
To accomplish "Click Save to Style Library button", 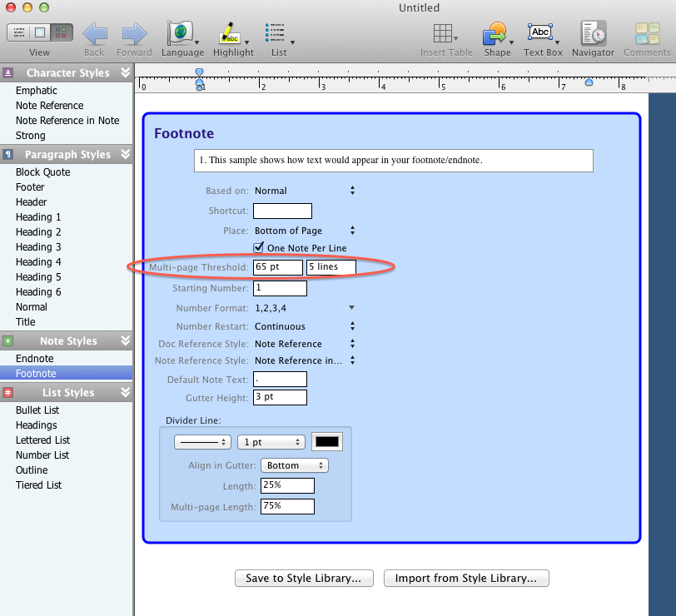I will (x=303, y=579).
